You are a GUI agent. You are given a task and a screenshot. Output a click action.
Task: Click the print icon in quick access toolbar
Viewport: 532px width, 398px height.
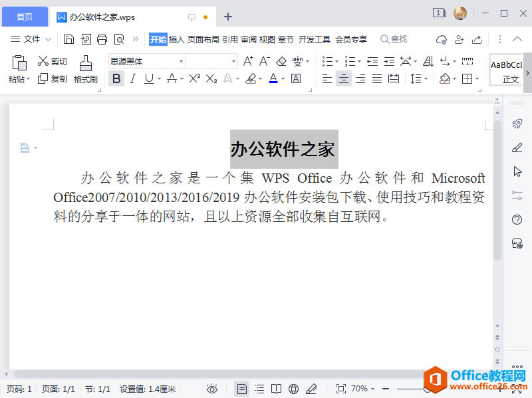[x=102, y=39]
